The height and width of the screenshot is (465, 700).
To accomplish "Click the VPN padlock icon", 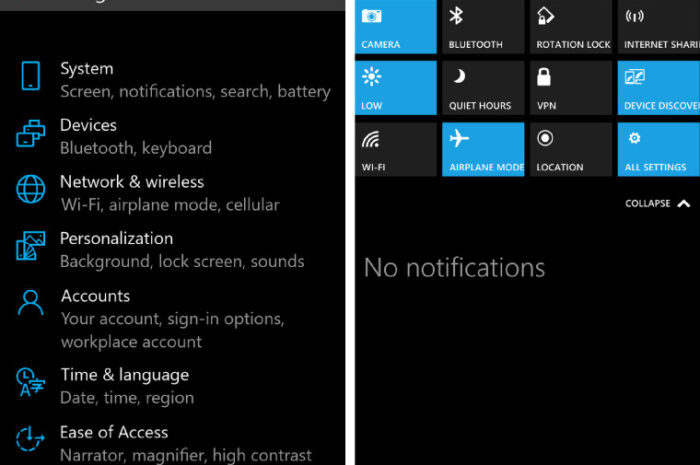I will point(544,77).
